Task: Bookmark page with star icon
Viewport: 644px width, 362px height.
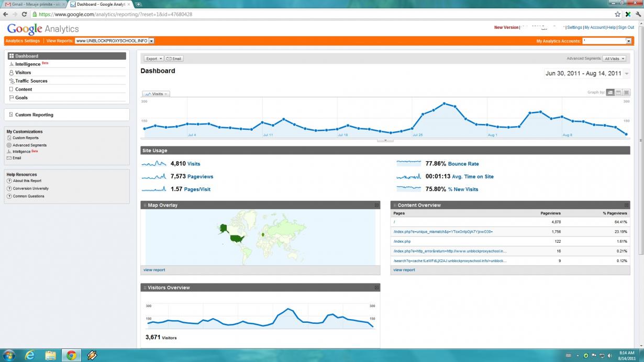Action: click(618, 14)
